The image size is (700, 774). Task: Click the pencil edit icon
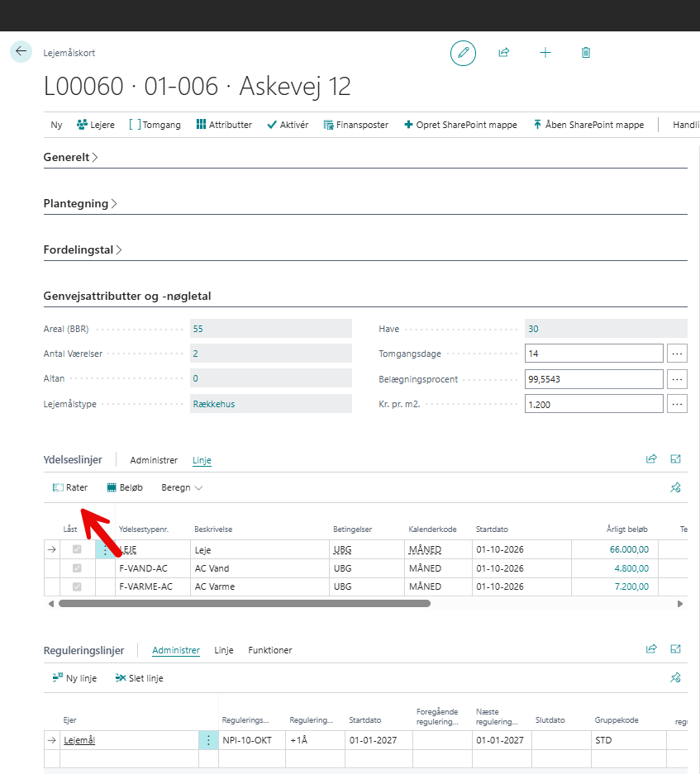pyautogui.click(x=463, y=53)
